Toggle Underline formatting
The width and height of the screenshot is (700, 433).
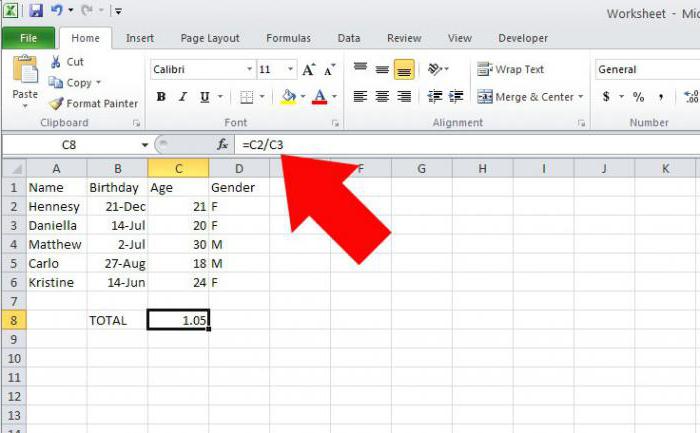tap(204, 97)
